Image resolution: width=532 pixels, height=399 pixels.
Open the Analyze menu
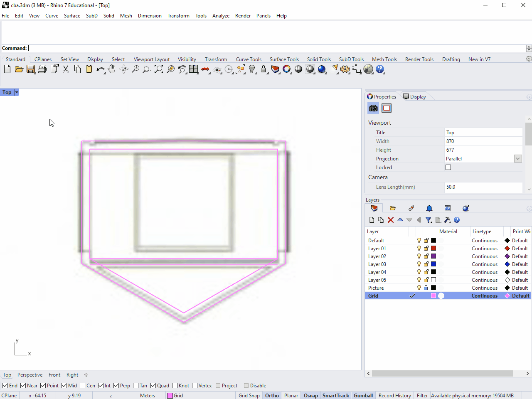click(x=221, y=16)
